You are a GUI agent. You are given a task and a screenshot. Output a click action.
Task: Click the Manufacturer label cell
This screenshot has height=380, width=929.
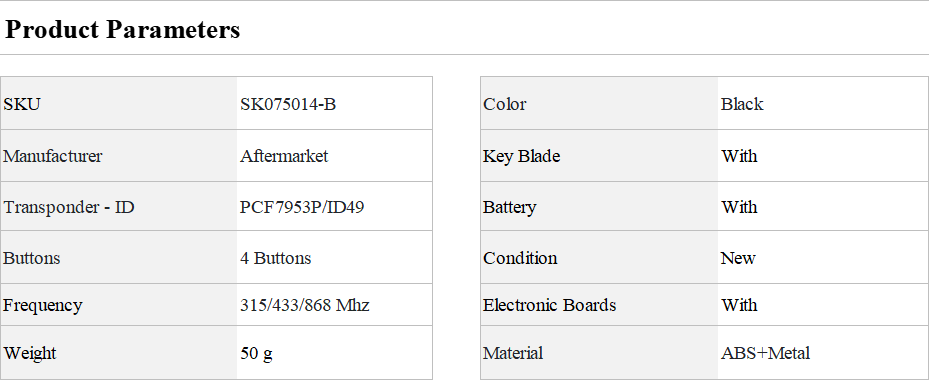(118, 156)
